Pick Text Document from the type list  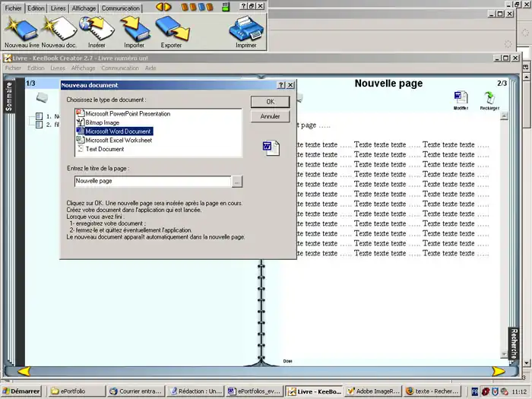coord(104,149)
